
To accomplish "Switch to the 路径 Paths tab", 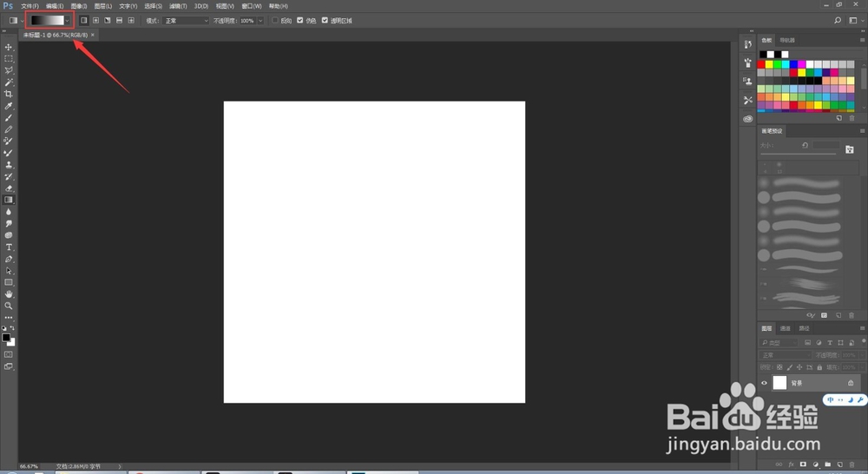I will pos(804,328).
